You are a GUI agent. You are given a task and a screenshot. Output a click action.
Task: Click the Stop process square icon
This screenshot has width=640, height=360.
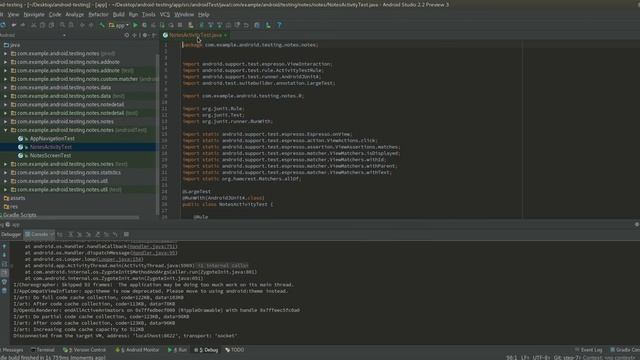click(x=180, y=25)
